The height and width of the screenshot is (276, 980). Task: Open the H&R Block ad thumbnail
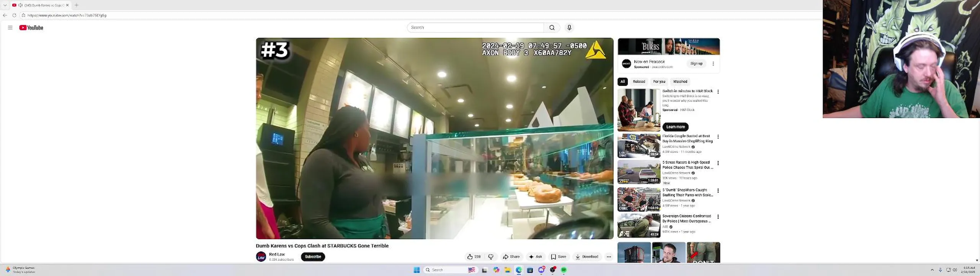(x=639, y=110)
